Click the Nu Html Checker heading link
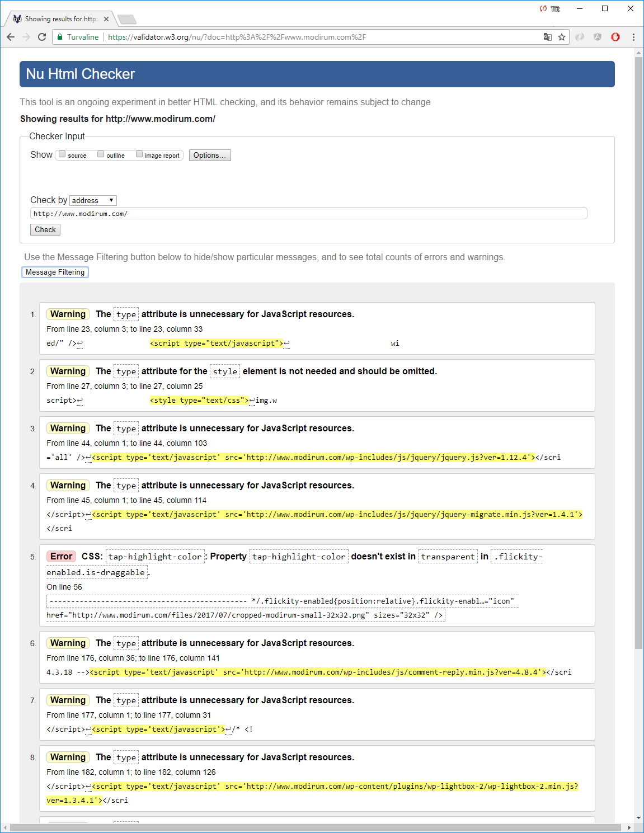644x833 pixels. click(81, 74)
